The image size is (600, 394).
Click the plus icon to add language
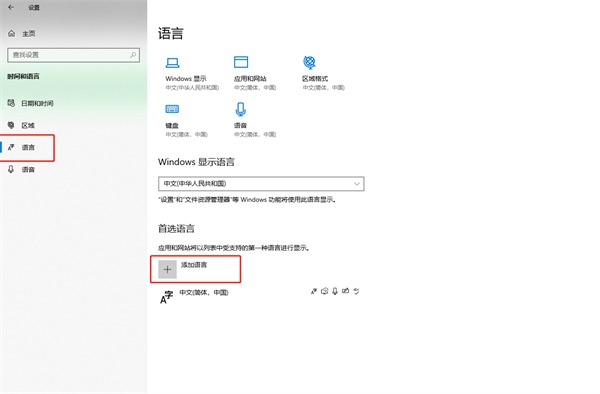tap(167, 269)
